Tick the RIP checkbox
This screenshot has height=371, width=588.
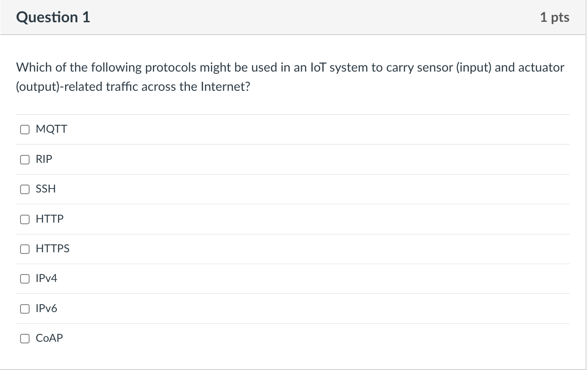(x=25, y=159)
